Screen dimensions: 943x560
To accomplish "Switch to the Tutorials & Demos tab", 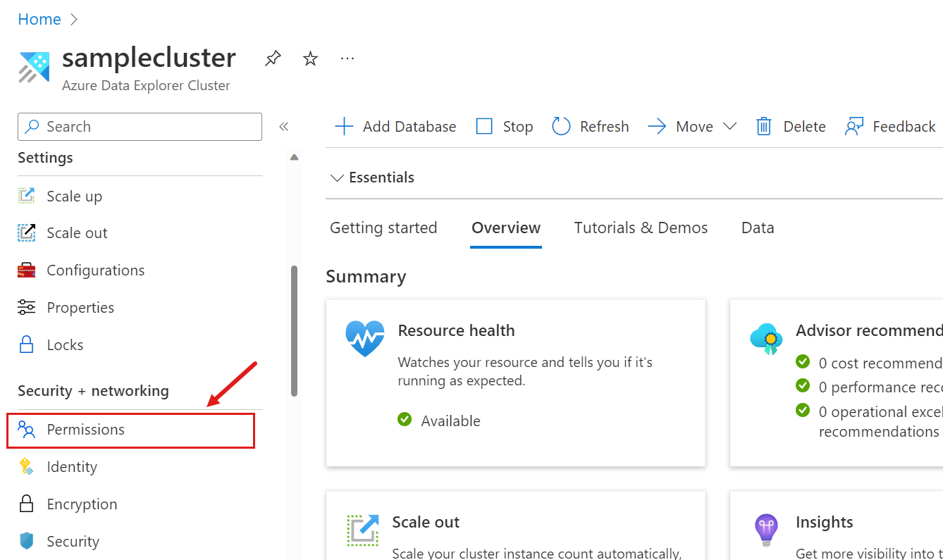I will 640,227.
